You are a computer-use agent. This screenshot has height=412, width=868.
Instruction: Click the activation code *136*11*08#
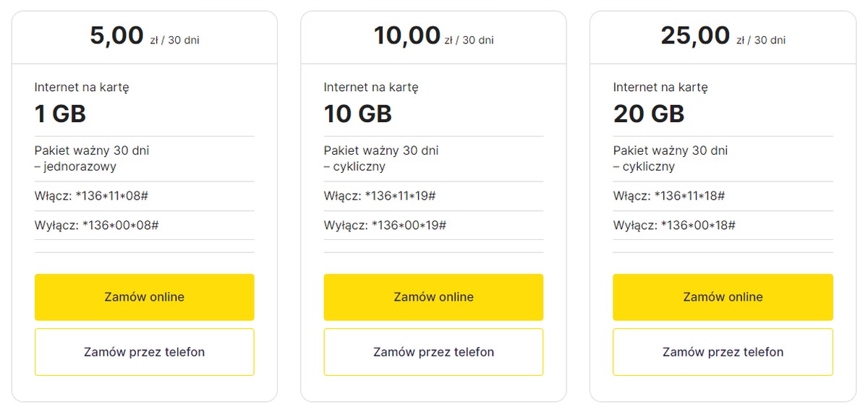111,196
